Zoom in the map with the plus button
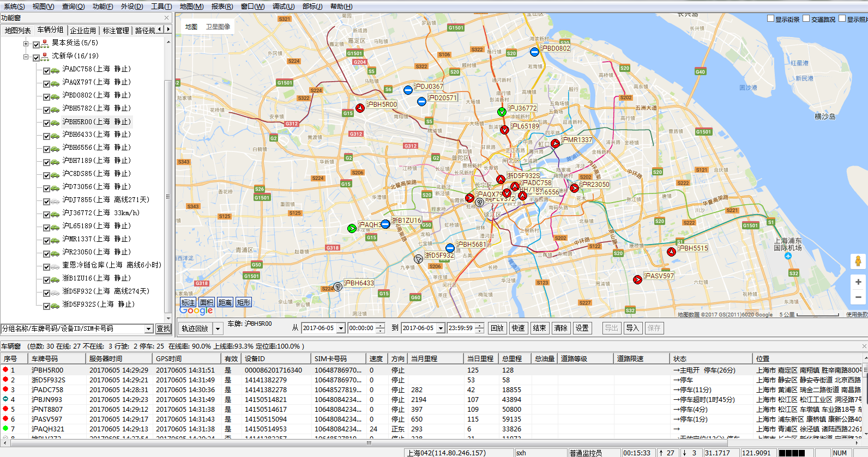The height and width of the screenshot is (457, 868). coord(858,282)
